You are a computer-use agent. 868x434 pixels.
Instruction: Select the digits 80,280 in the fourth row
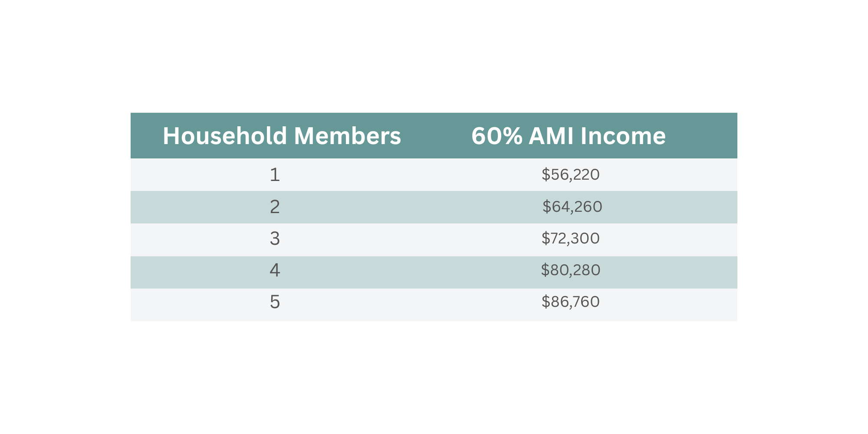coord(575,270)
